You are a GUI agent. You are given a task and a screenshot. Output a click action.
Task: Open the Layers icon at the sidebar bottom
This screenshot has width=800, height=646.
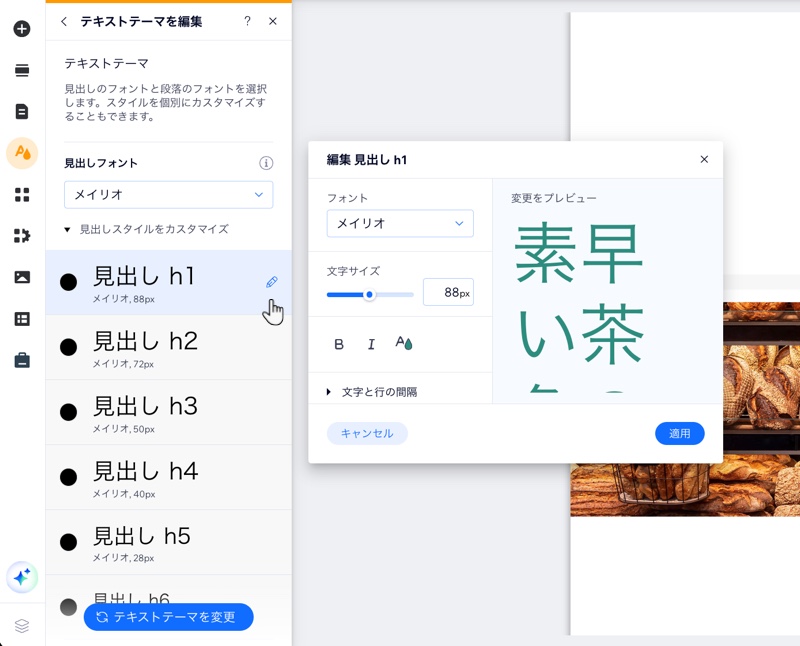20,626
